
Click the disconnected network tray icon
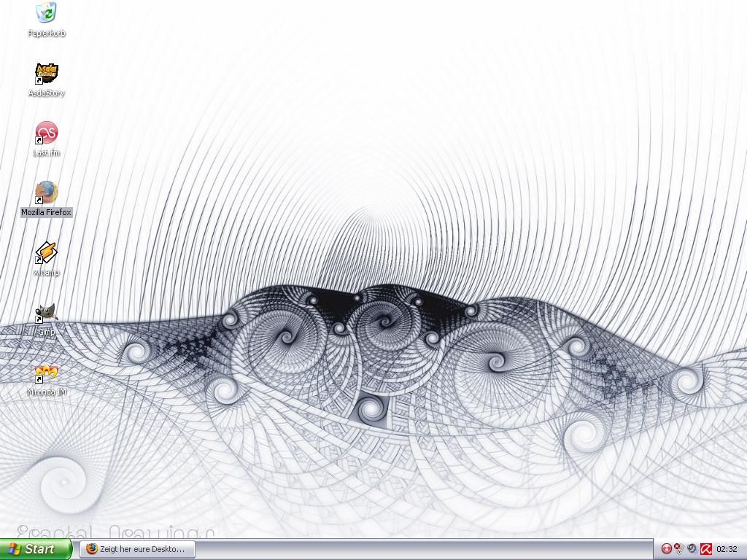click(x=678, y=548)
